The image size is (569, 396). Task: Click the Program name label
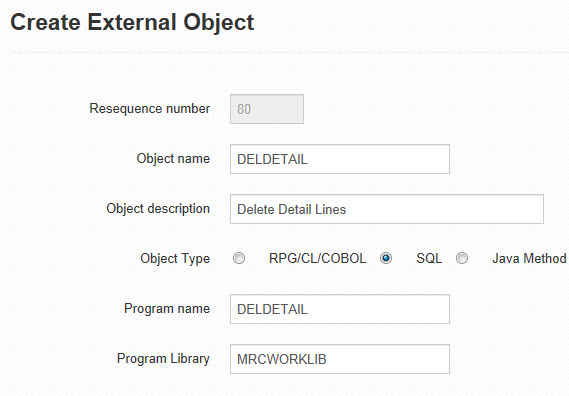coord(167,309)
